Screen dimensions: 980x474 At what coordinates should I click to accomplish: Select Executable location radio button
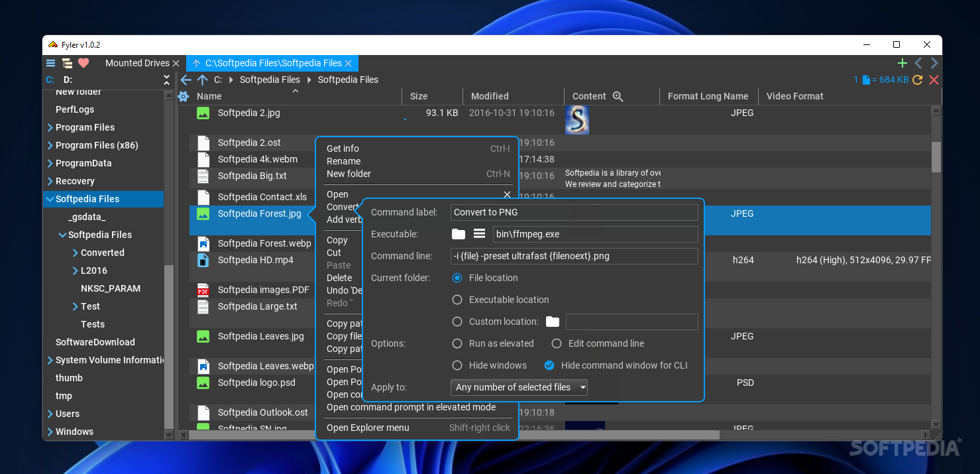click(x=457, y=300)
